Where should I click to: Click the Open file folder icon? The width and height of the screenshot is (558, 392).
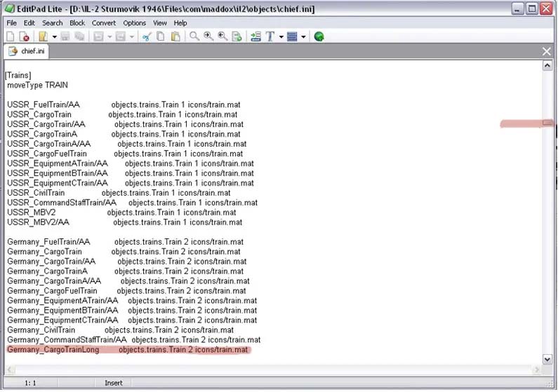point(43,36)
